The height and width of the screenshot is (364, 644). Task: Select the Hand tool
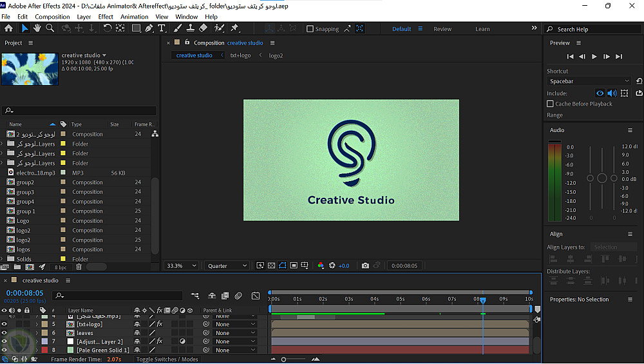(x=37, y=28)
